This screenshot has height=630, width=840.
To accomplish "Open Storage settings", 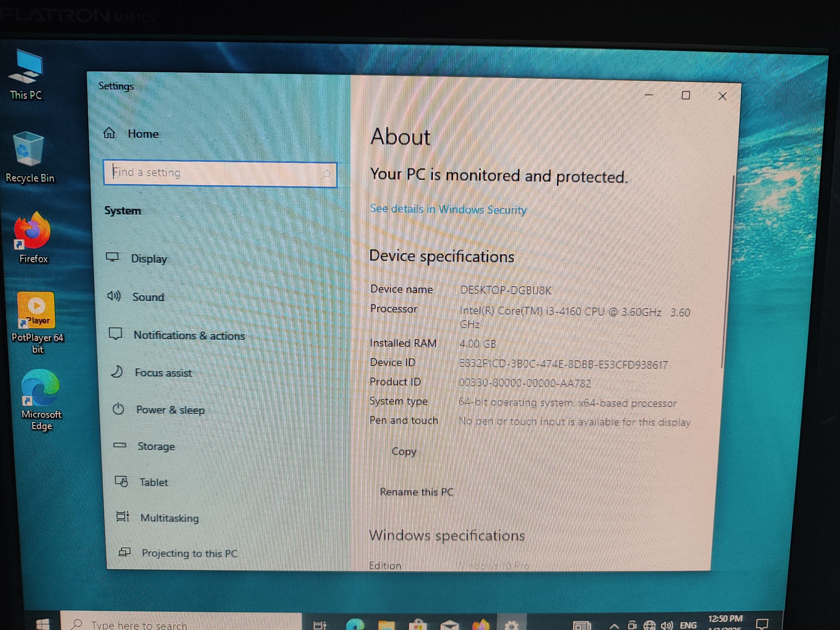I will coord(156,446).
